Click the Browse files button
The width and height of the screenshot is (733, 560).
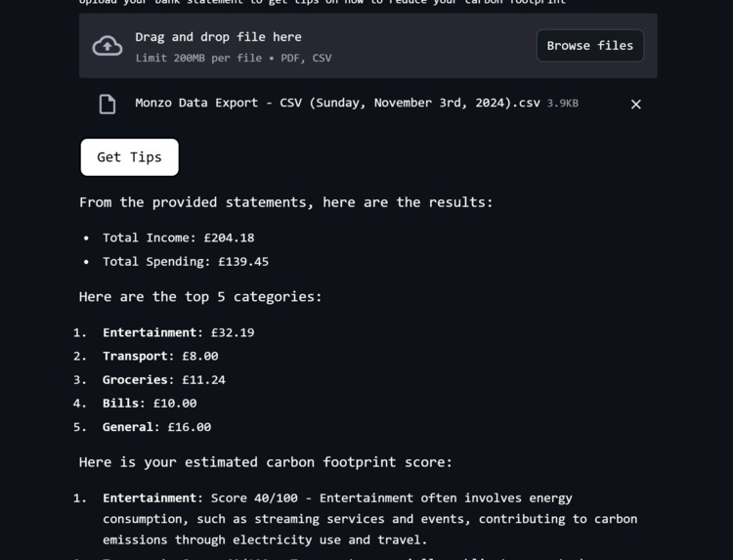coord(590,46)
